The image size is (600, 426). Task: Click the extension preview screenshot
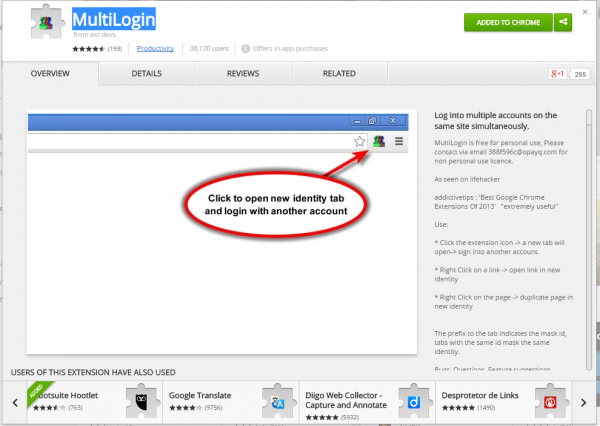click(x=222, y=233)
